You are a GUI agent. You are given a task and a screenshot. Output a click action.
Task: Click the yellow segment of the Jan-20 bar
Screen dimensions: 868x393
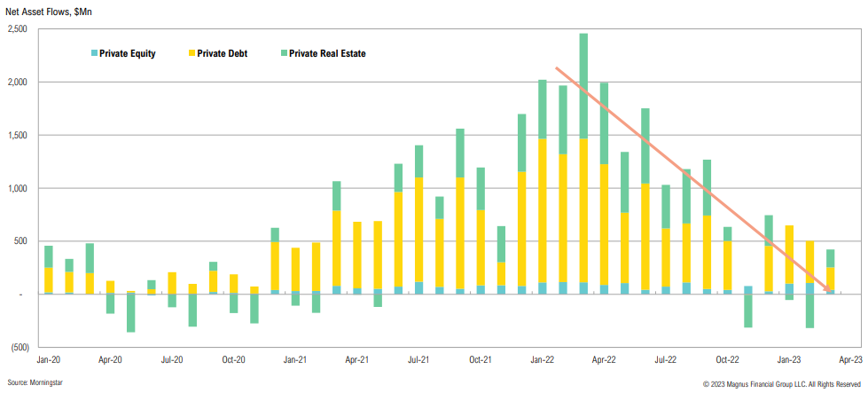[x=49, y=279]
